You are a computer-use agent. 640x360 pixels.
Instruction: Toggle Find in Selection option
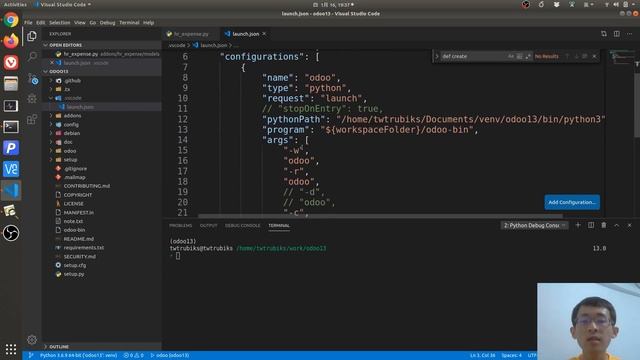(585, 56)
